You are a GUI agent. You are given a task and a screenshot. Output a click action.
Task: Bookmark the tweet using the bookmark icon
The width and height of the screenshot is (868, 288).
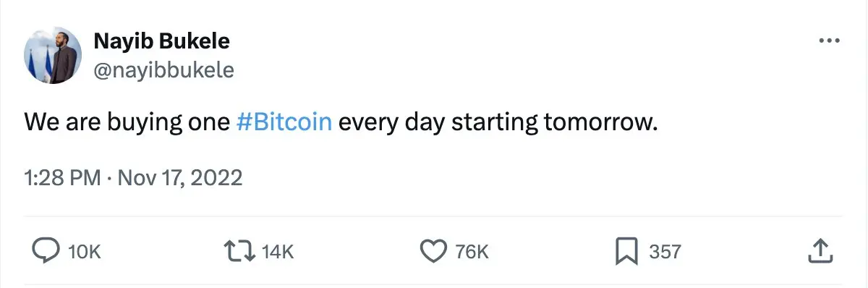point(626,251)
